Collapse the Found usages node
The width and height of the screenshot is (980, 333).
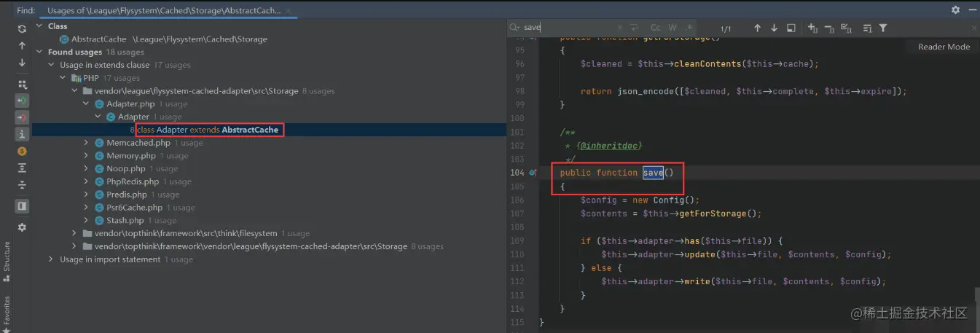40,52
